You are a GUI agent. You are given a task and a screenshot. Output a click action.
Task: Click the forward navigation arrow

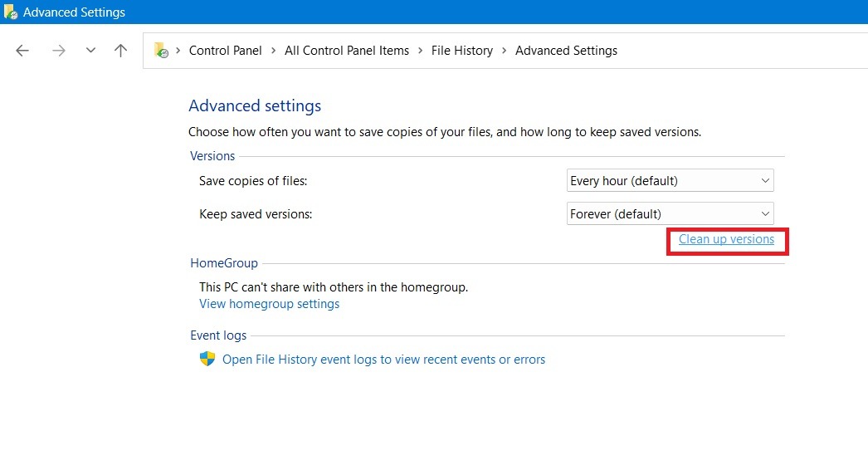click(x=58, y=51)
